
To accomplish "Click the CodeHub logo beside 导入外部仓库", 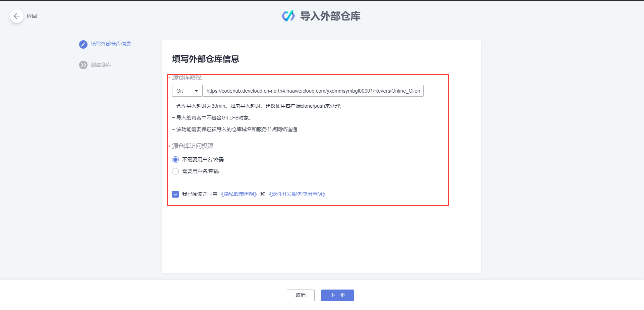I will [x=287, y=16].
